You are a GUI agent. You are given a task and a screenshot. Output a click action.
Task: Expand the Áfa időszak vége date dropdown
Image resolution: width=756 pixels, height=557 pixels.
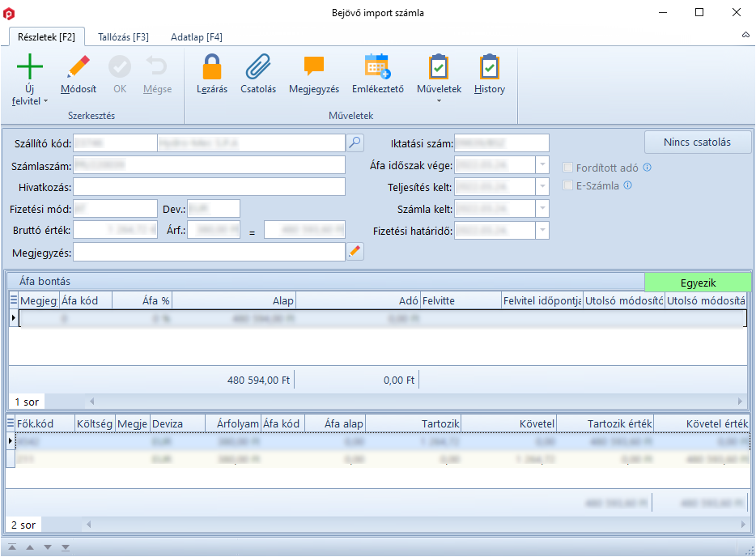542,165
